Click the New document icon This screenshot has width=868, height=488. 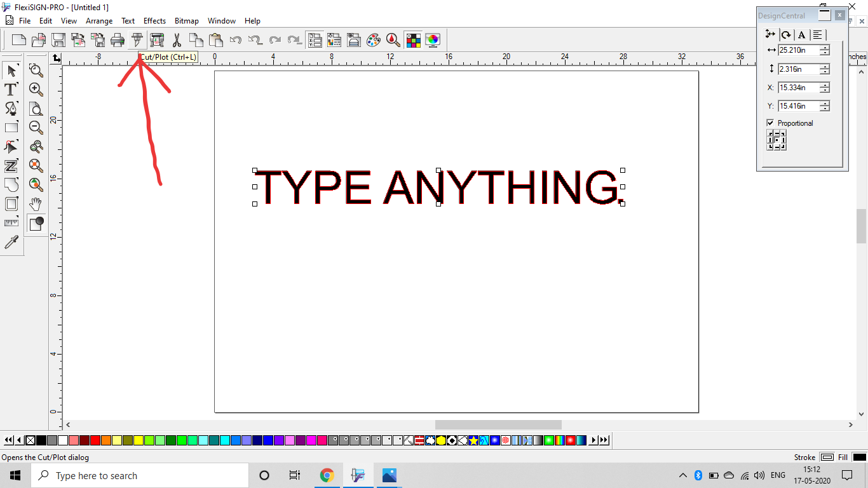pos(19,40)
